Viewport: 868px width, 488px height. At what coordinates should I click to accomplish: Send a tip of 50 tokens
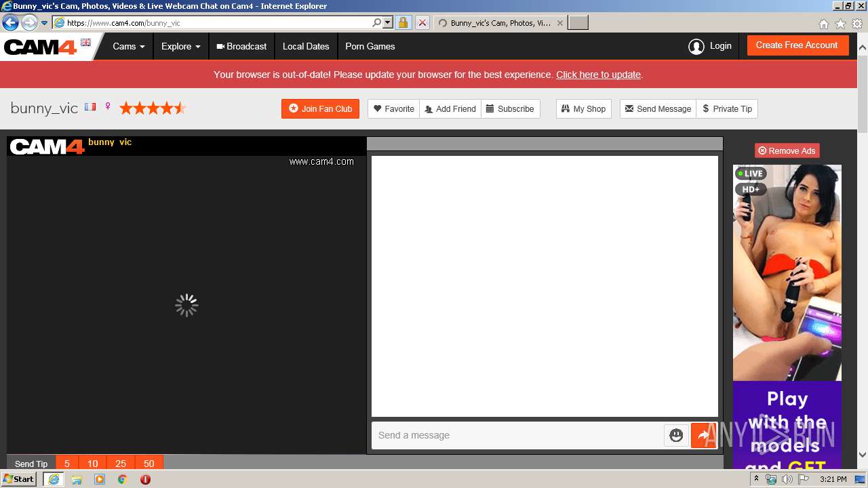pyautogui.click(x=149, y=464)
